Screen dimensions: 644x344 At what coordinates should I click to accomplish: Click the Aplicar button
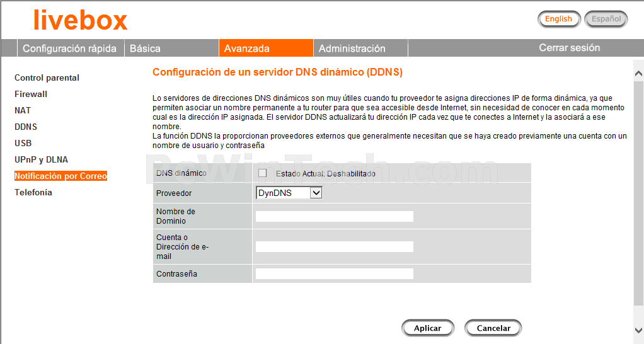click(428, 328)
